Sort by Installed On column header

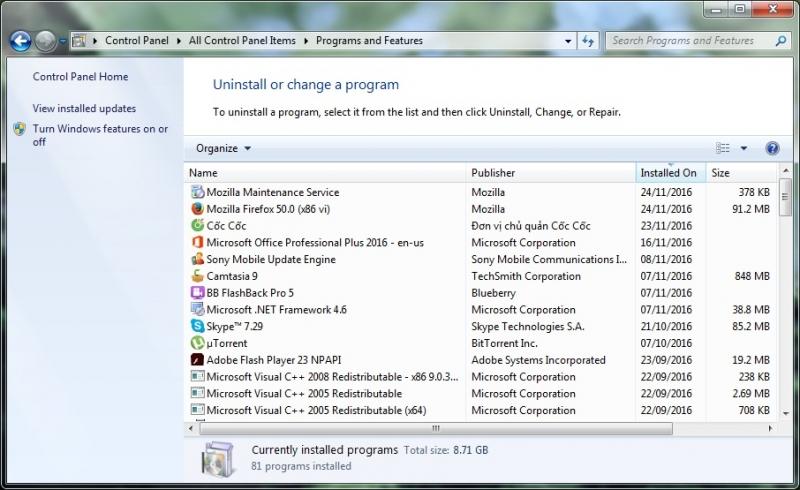click(x=670, y=173)
